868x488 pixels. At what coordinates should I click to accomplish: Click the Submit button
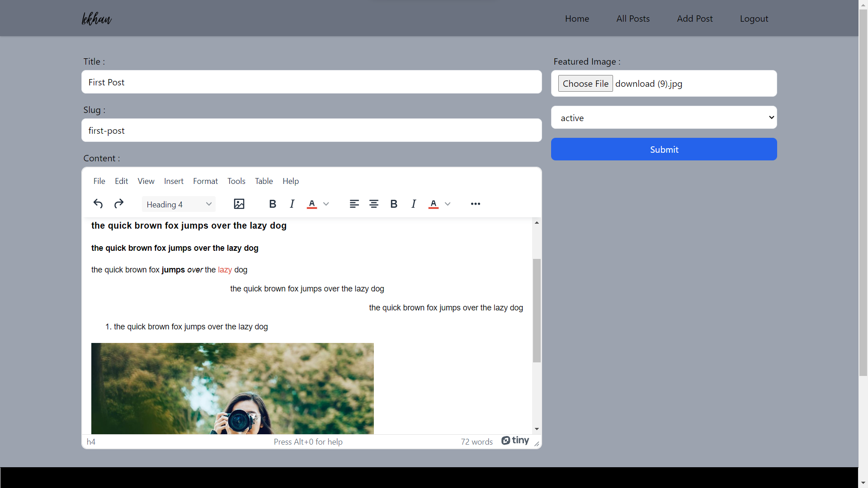pos(664,149)
